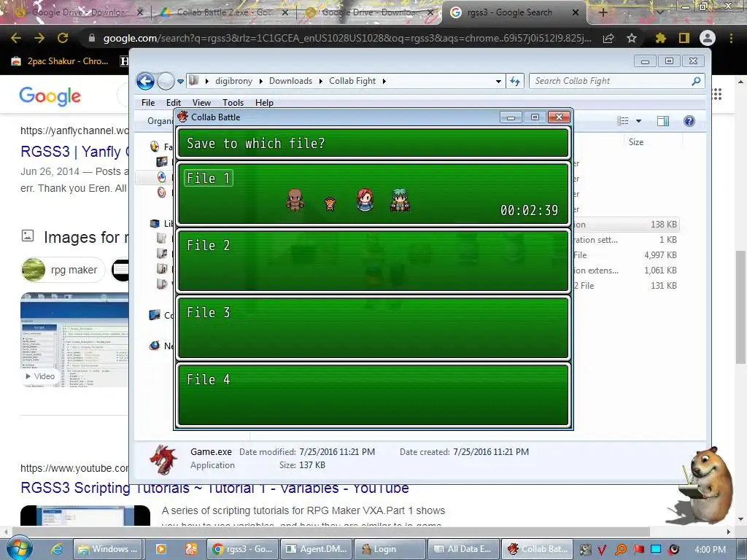The image size is (747, 560).
Task: Click Downloads in address breadcrumb
Action: 290,81
